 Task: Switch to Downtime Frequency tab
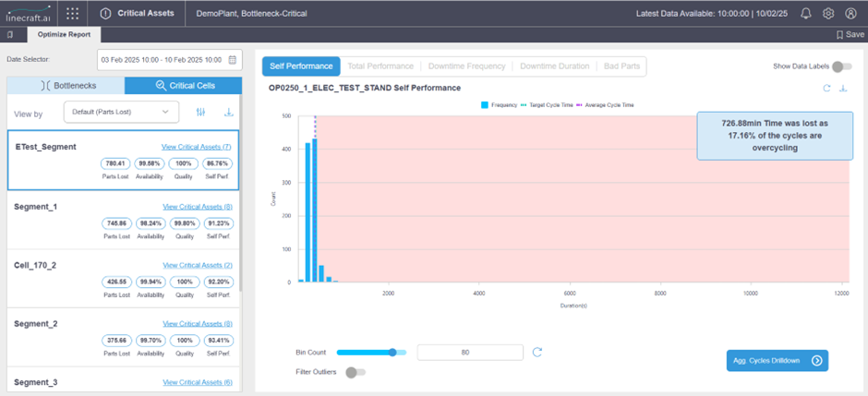466,66
